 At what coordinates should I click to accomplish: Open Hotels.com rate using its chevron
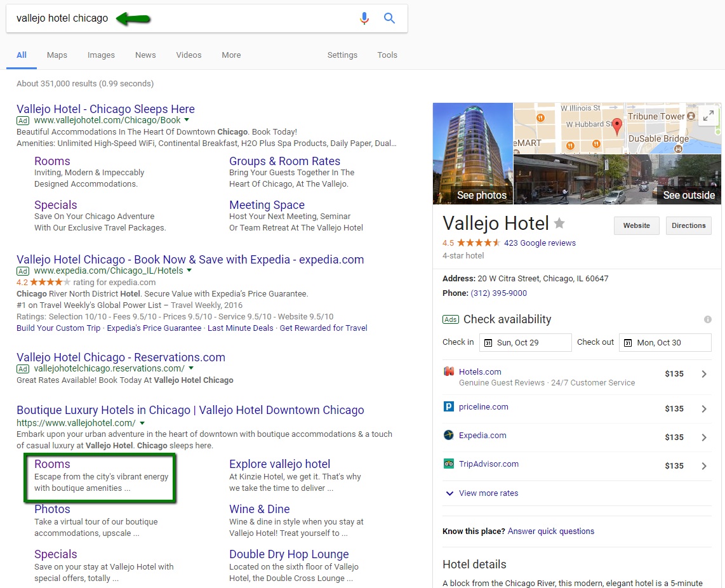pyautogui.click(x=703, y=374)
